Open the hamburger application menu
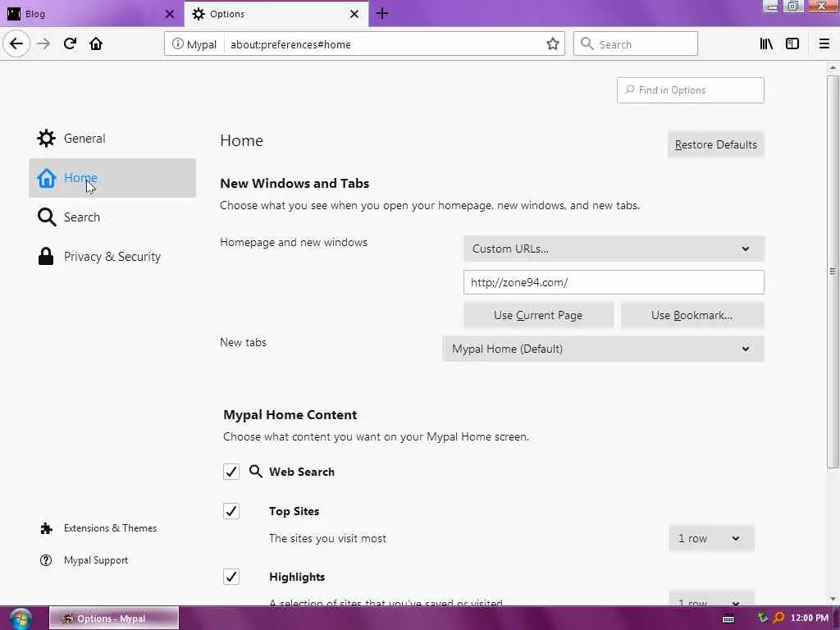This screenshot has height=630, width=840. coord(824,44)
